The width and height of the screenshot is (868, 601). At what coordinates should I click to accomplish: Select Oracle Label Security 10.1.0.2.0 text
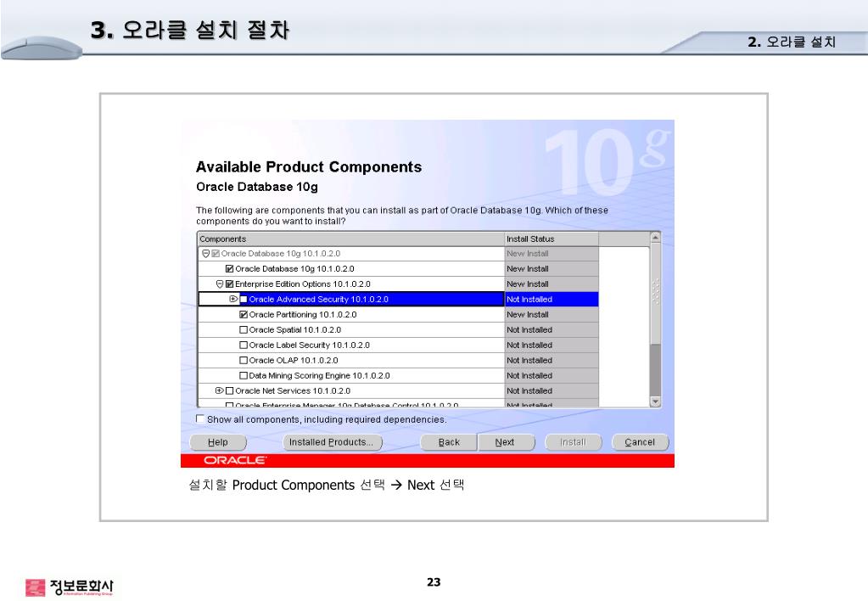coord(309,345)
